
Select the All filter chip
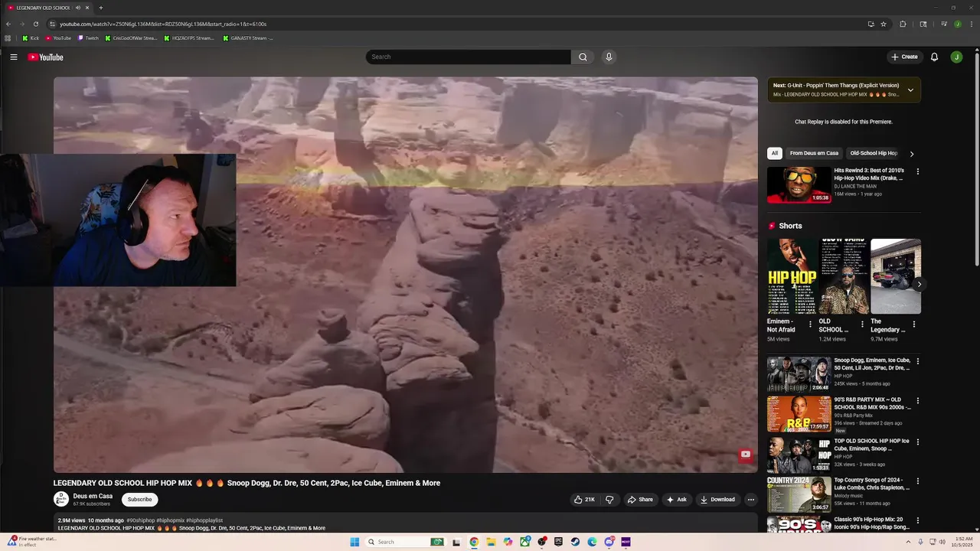[x=774, y=153]
